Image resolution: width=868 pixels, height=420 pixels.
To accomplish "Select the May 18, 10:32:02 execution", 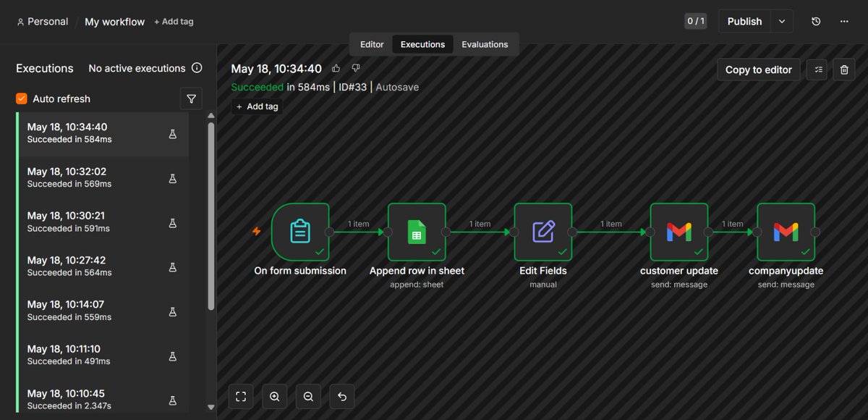I will pyautogui.click(x=103, y=178).
